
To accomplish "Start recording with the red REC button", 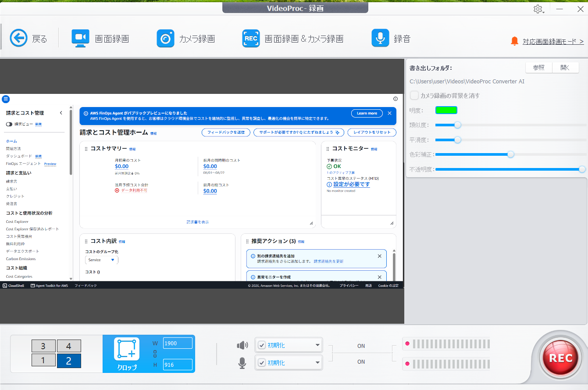I will tap(561, 358).
